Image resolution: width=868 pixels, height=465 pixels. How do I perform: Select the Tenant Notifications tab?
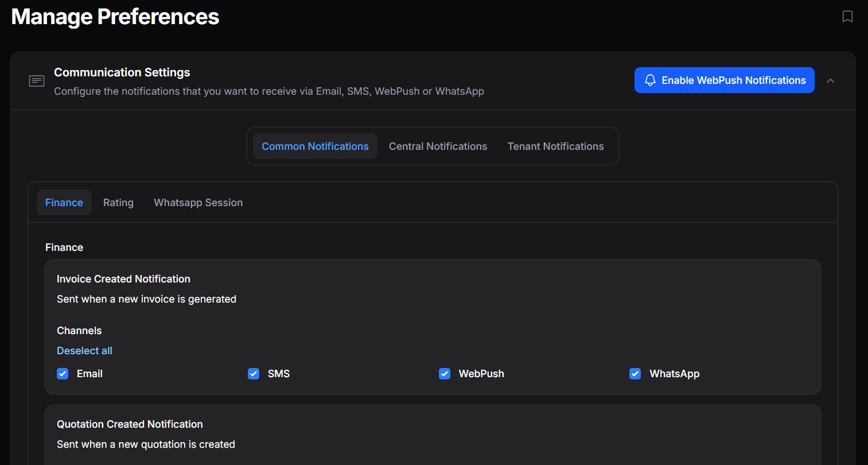(555, 146)
